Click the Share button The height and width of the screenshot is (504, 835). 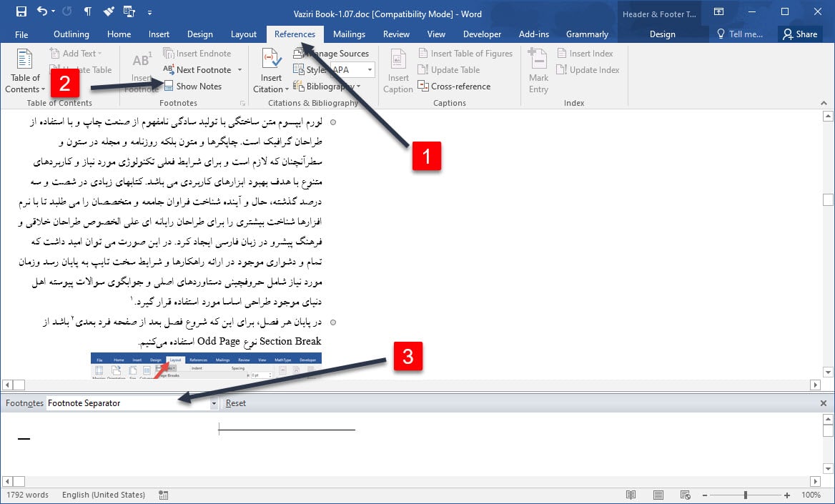(x=800, y=34)
